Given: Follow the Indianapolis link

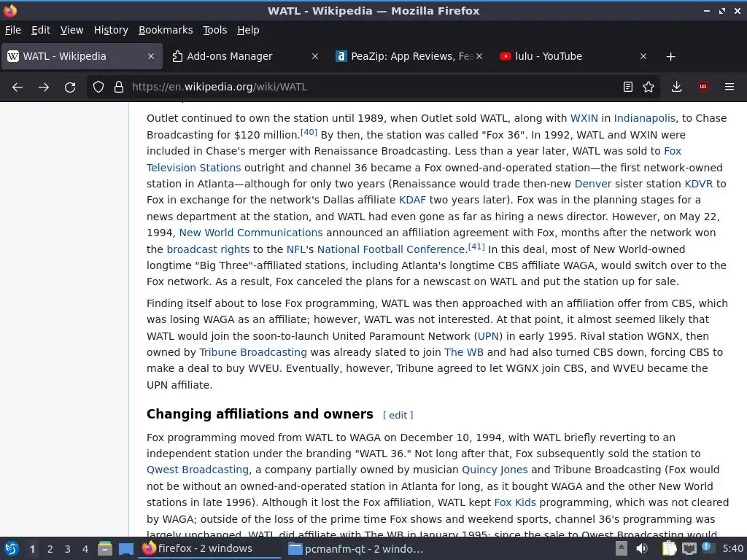Looking at the screenshot, I should coord(644,118).
